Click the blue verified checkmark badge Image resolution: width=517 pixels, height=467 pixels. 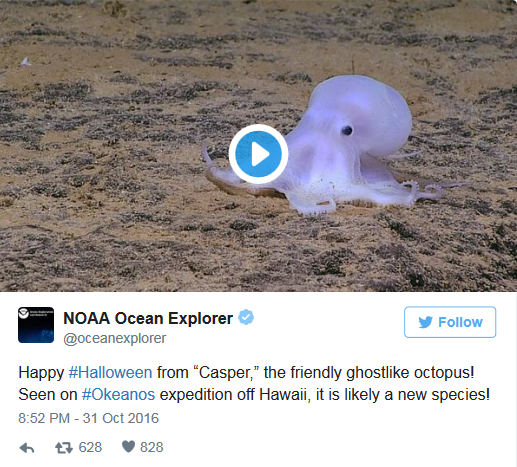246,317
